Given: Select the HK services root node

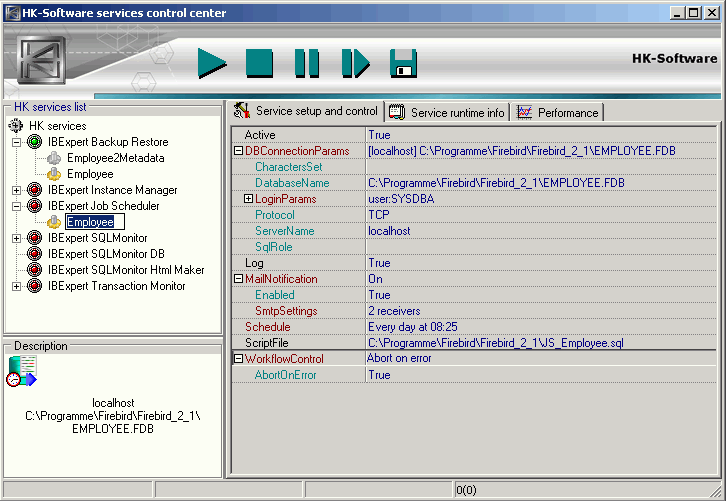Looking at the screenshot, I should pyautogui.click(x=57, y=126).
